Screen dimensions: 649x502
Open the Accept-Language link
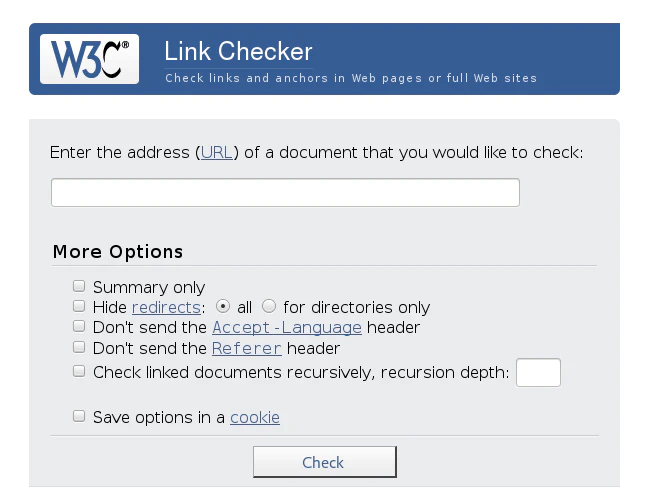click(x=287, y=327)
